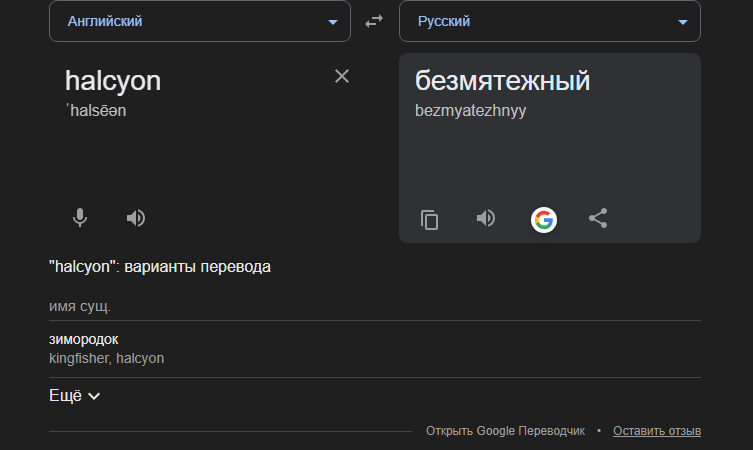
Task: Share the translation
Action: pyautogui.click(x=598, y=218)
